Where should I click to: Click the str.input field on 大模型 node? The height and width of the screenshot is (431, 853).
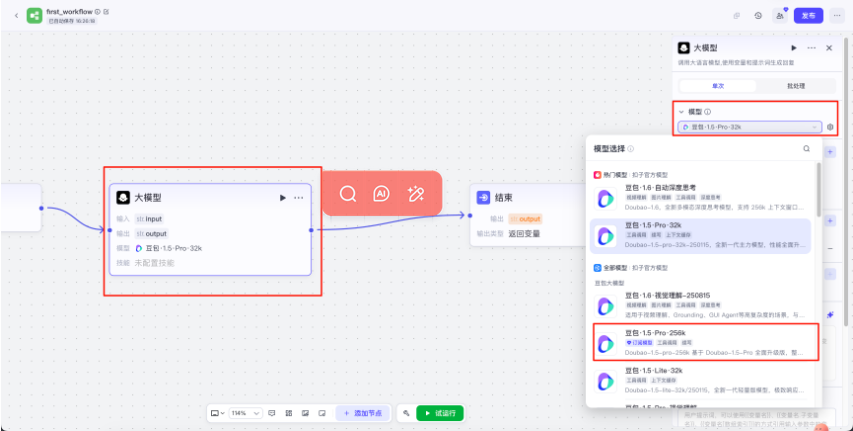[149, 219]
